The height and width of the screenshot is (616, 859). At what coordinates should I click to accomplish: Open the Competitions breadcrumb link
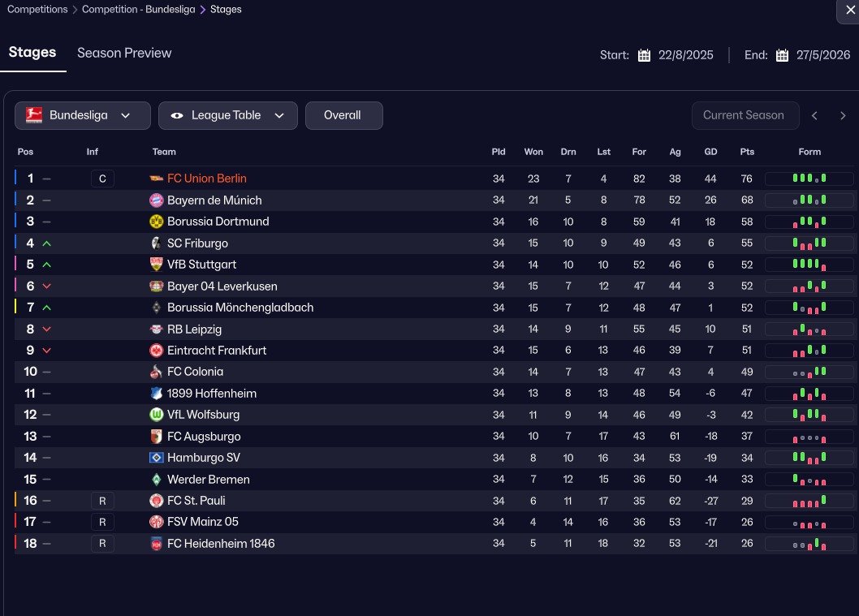(37, 10)
